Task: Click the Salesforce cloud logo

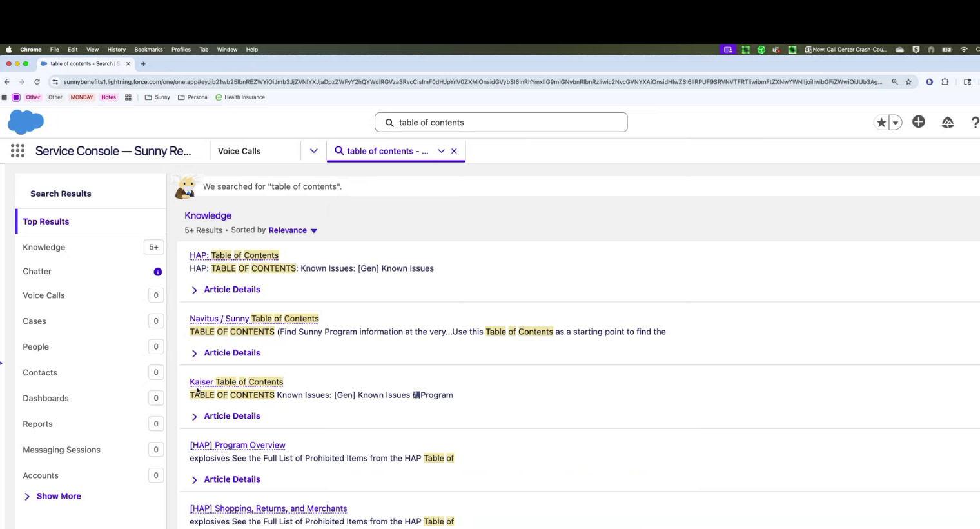Action: [x=26, y=122]
